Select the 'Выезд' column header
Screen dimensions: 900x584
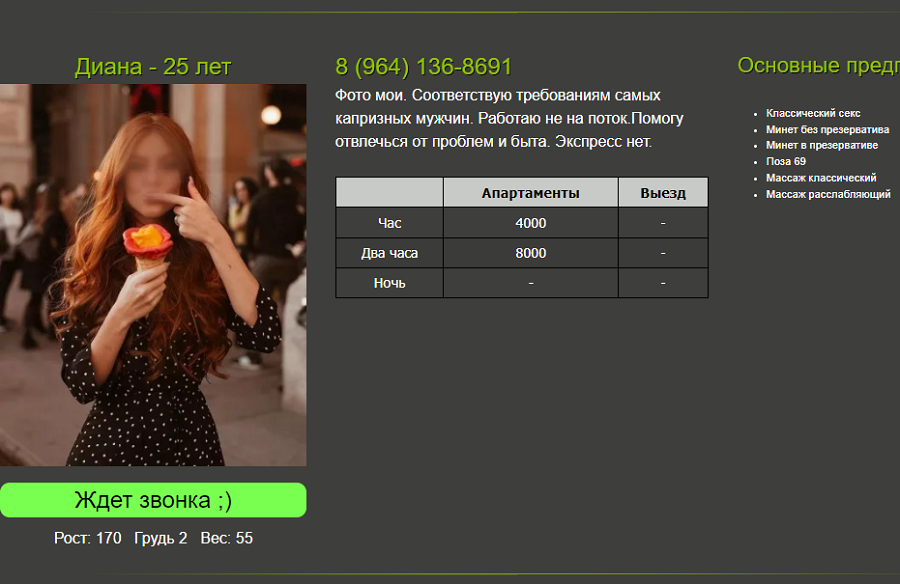point(663,193)
